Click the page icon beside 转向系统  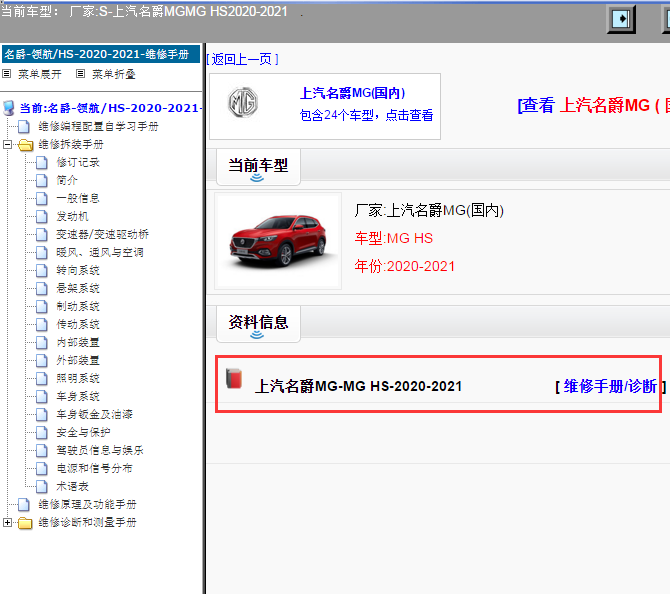coord(42,271)
